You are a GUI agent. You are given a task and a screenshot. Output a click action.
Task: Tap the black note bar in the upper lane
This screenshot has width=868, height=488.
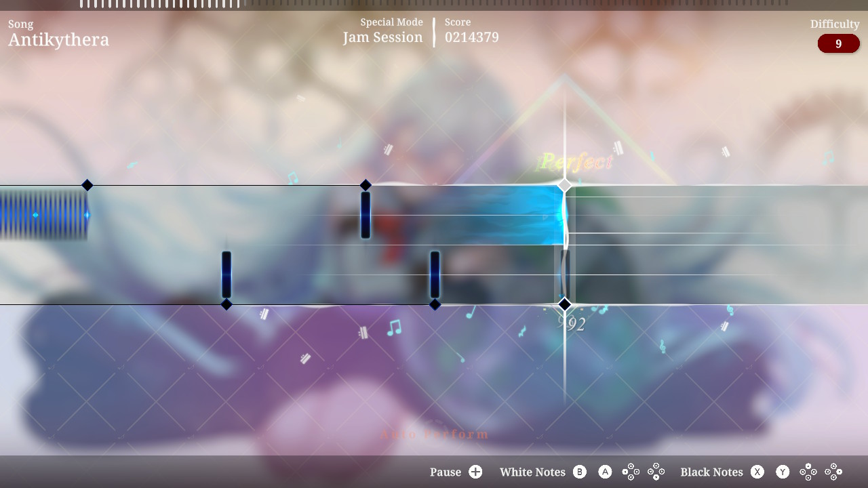pyautogui.click(x=366, y=215)
